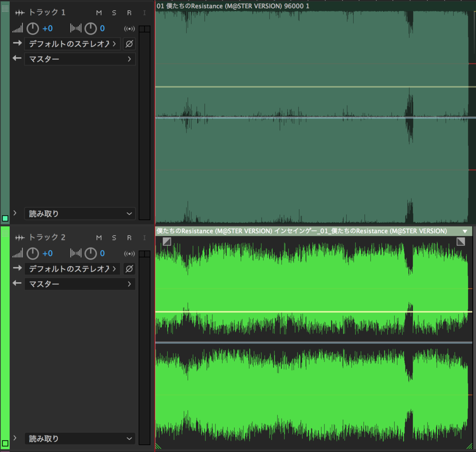Select the インセインゲー clip title bar on Track 2
This screenshot has height=452, width=476.
pyautogui.click(x=314, y=231)
